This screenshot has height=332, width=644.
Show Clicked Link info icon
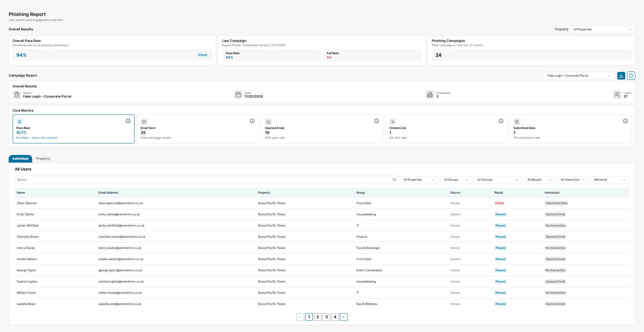tap(501, 121)
